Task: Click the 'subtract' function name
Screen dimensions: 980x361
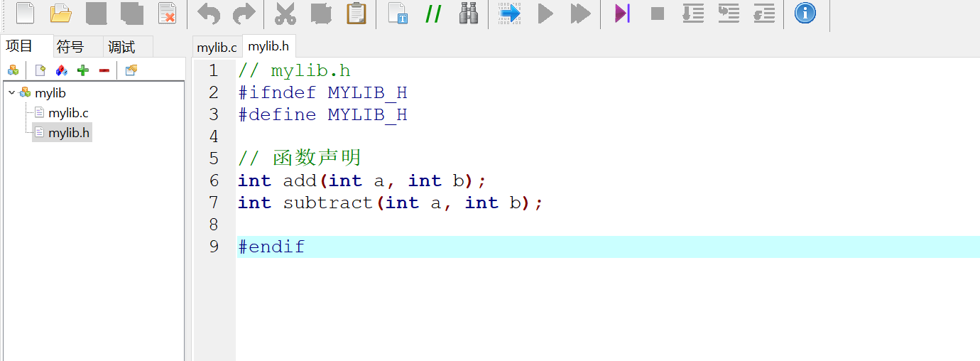Action: [x=328, y=203]
